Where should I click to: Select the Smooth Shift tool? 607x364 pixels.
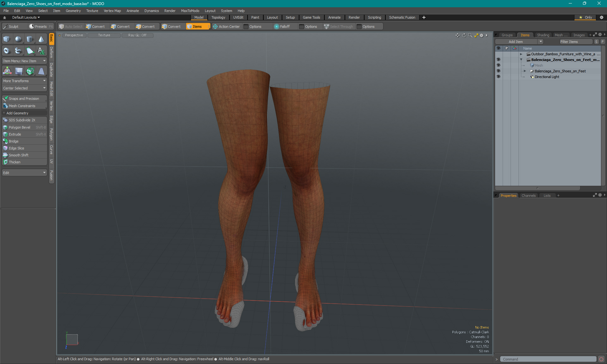pos(19,155)
